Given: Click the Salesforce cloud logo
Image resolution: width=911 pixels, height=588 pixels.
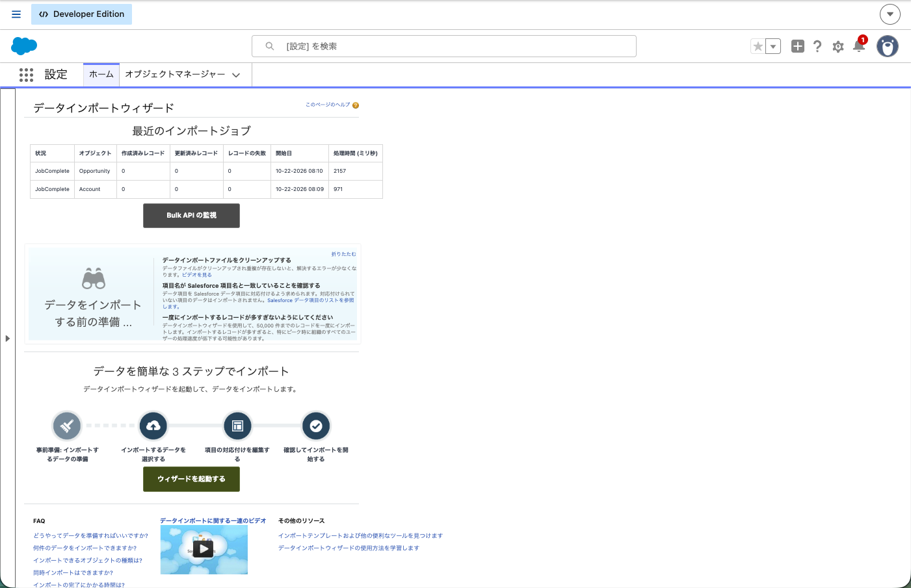Looking at the screenshot, I should point(24,46).
